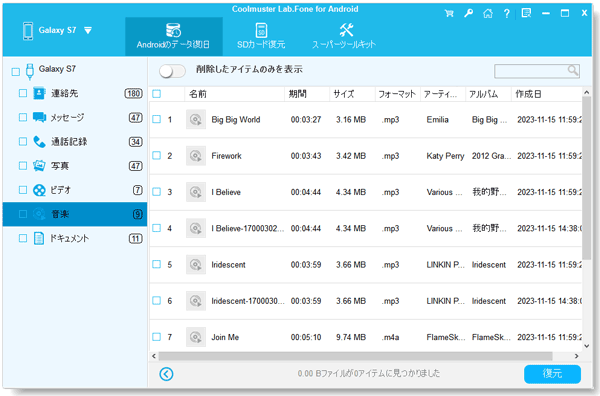Screen dimensions: 600x396
Task: Check the ドキュメント category checkbox
Action: point(23,238)
